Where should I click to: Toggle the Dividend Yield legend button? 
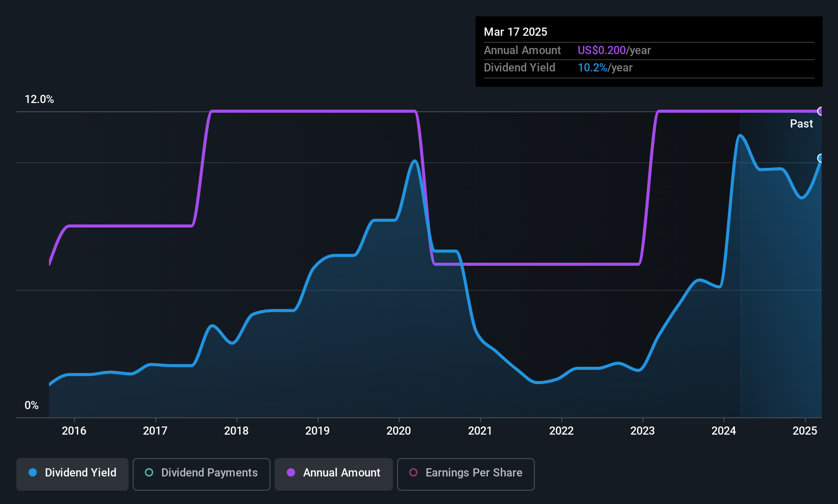click(x=72, y=474)
